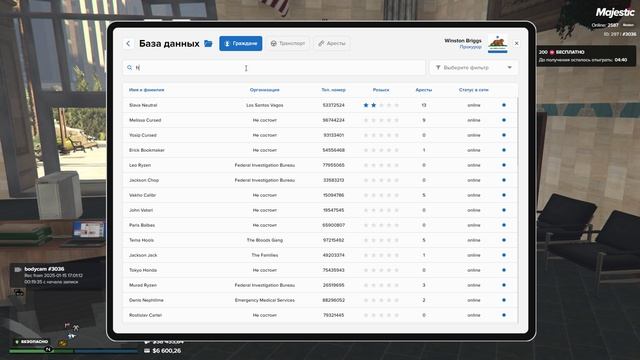Viewport: 640px width, 360px height.
Task: Select the name Erick Bookmaker
Action: (x=147, y=150)
